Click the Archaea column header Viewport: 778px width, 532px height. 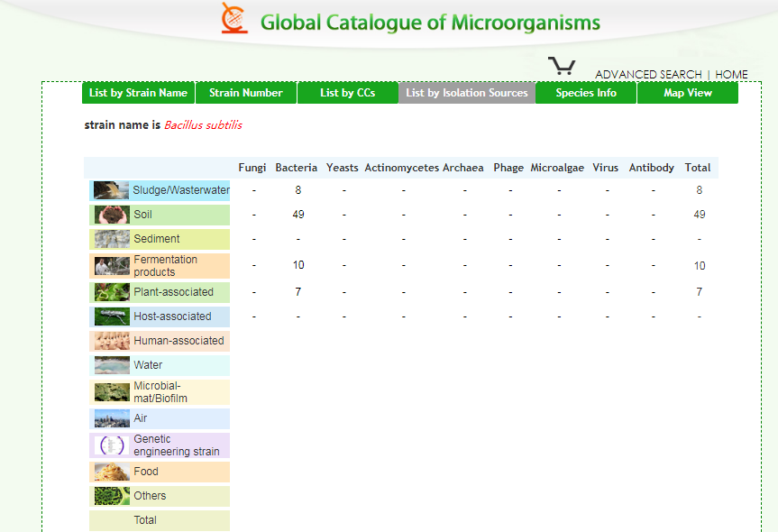click(463, 168)
